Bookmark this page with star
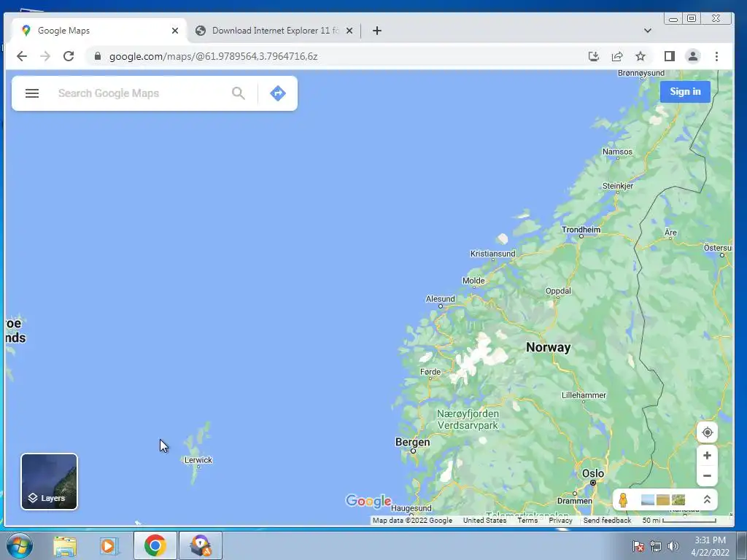Viewport: 747px width, 560px height. (x=640, y=56)
